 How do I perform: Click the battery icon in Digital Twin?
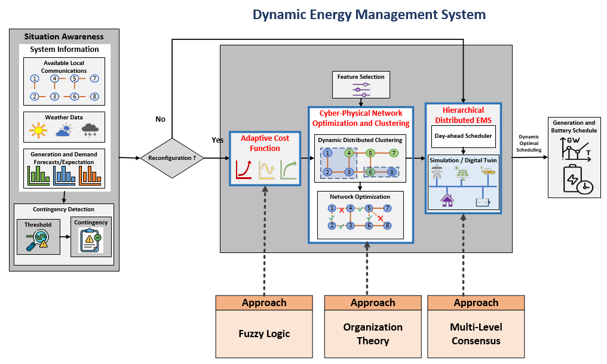(483, 202)
